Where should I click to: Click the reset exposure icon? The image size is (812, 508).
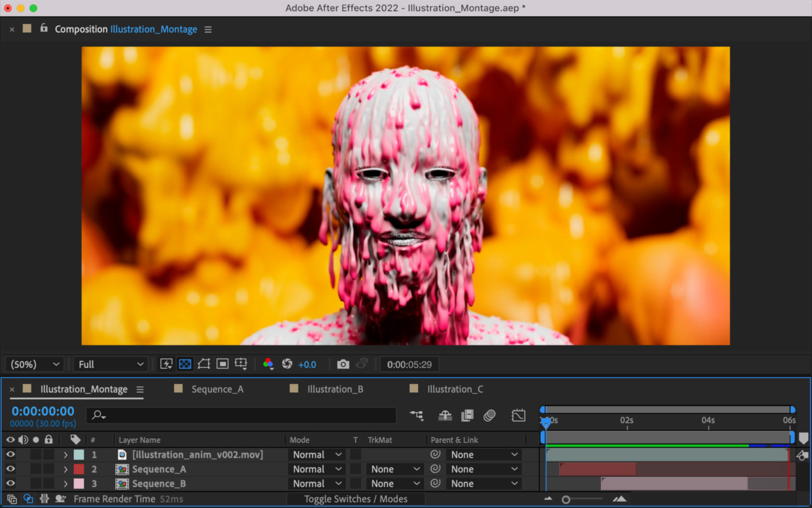click(287, 364)
